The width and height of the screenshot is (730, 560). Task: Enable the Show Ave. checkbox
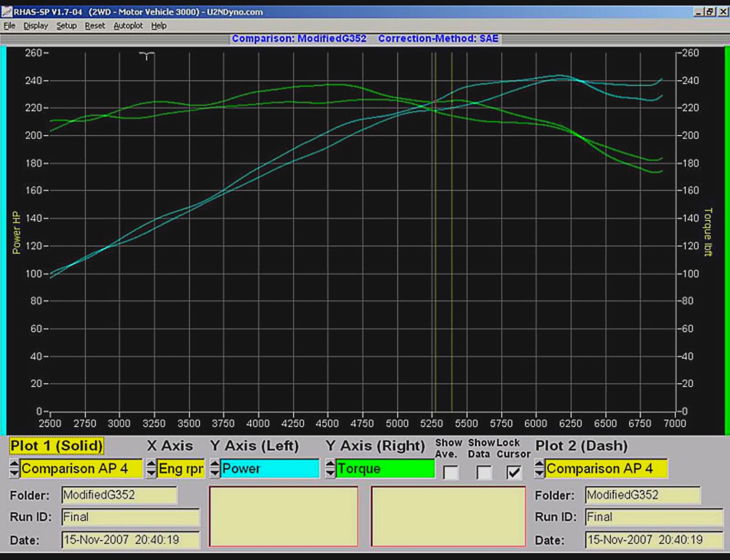click(x=450, y=472)
